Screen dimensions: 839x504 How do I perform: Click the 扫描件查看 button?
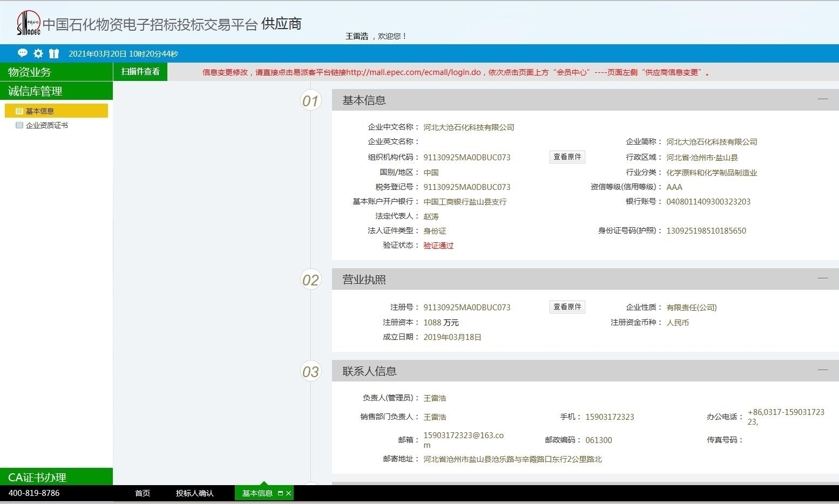point(140,72)
